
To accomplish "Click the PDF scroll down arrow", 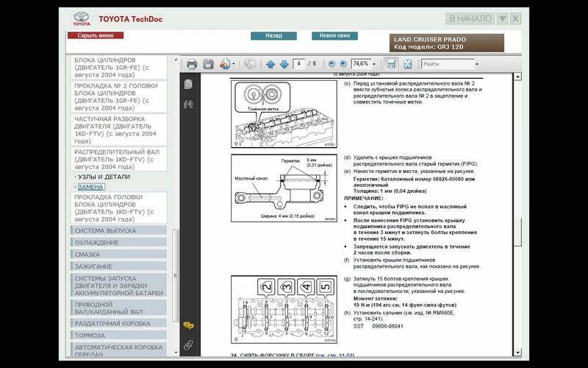I will pyautogui.click(x=517, y=353).
